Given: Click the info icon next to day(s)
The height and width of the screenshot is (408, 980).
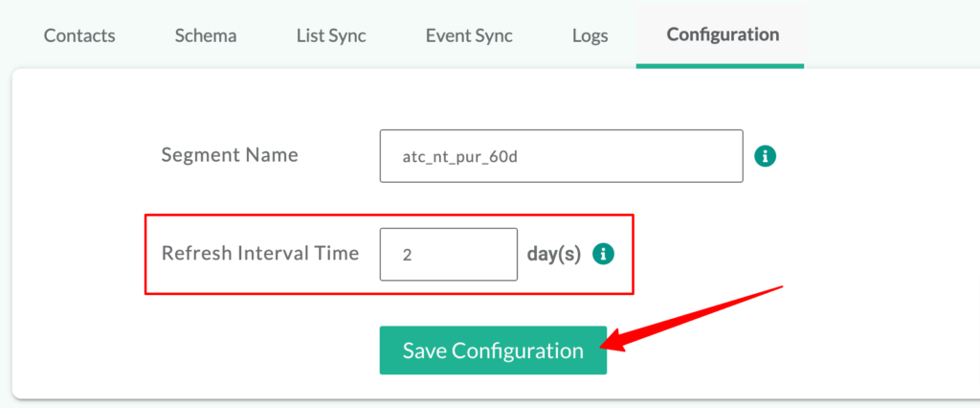Looking at the screenshot, I should point(603,254).
